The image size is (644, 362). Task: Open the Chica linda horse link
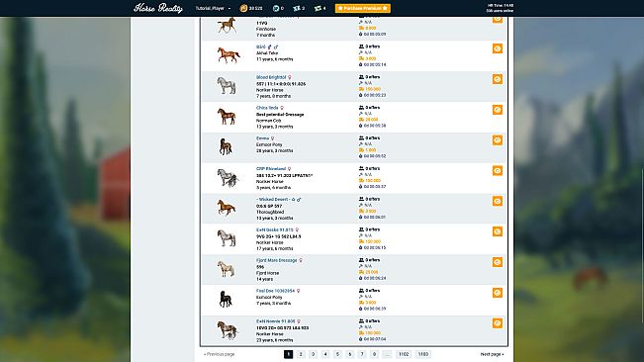coord(267,108)
